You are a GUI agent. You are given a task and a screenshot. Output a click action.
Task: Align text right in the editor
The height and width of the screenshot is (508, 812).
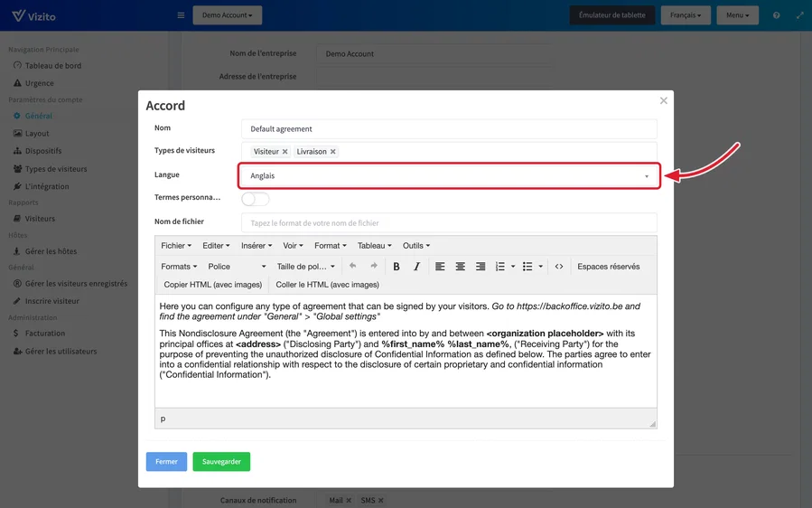point(481,267)
